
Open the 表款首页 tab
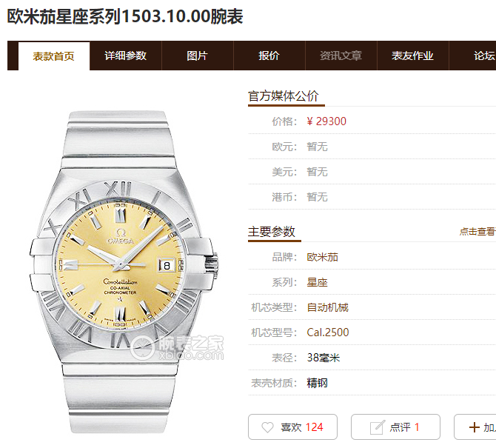(x=54, y=56)
